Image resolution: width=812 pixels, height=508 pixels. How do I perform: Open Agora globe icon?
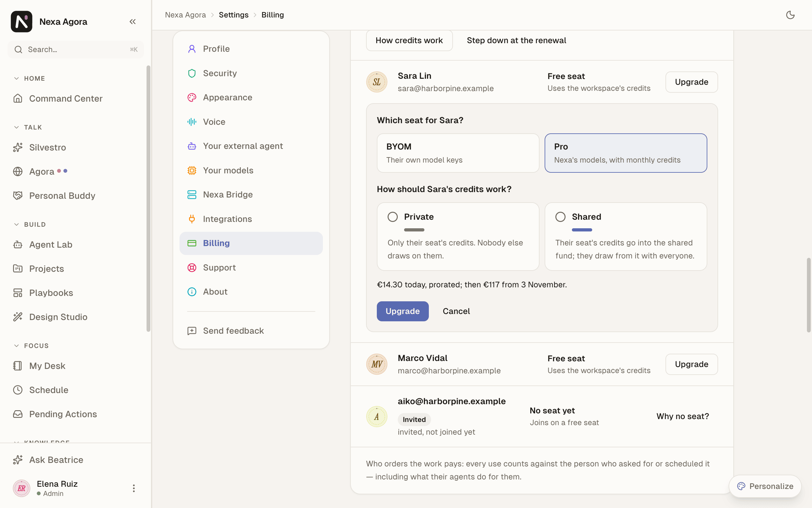click(x=18, y=172)
